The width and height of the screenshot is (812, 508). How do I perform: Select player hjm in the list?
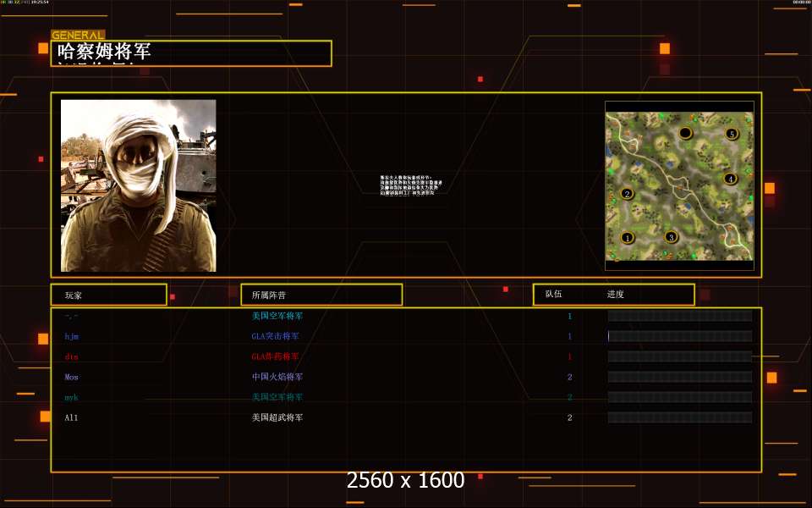click(x=71, y=336)
